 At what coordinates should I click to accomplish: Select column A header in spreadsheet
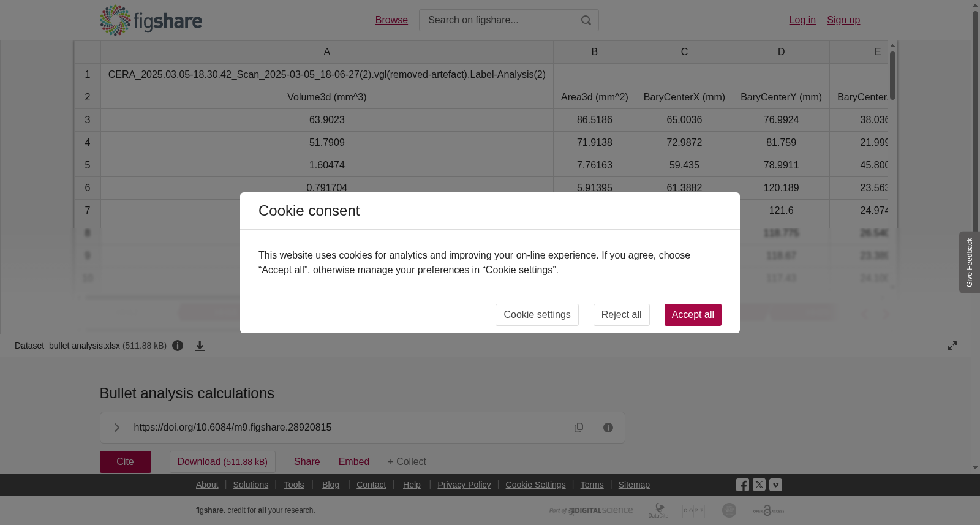327,52
